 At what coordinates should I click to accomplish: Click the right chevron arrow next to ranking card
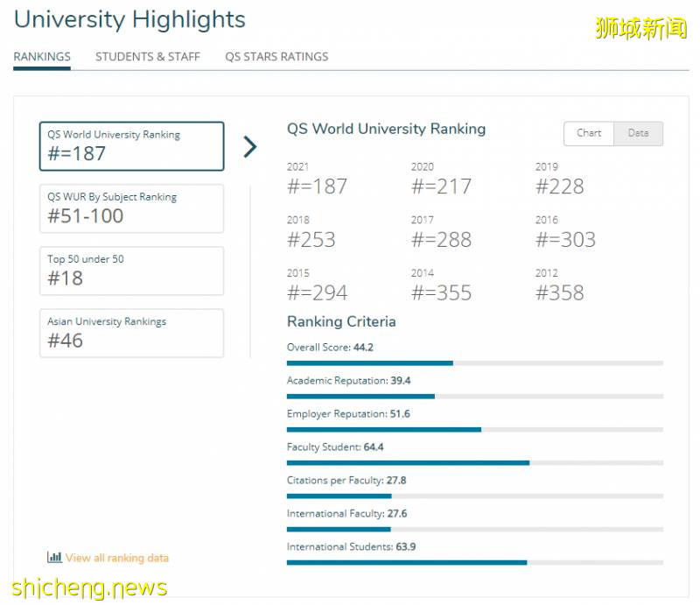click(250, 146)
